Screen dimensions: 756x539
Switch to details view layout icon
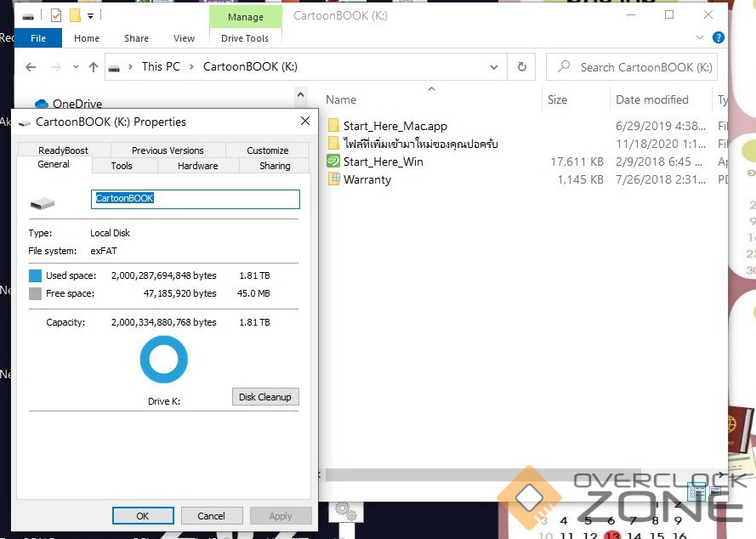tap(696, 491)
